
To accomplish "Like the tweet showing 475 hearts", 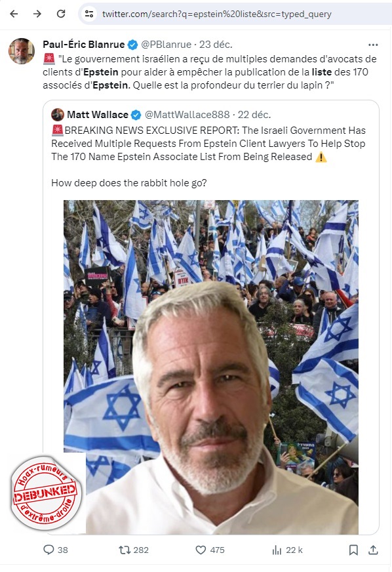I will point(201,550).
